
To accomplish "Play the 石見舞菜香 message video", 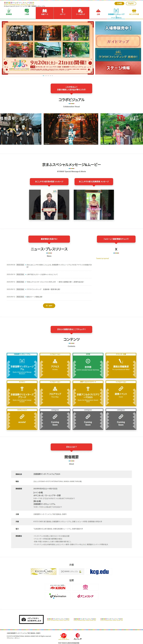I will (x=94, y=205).
